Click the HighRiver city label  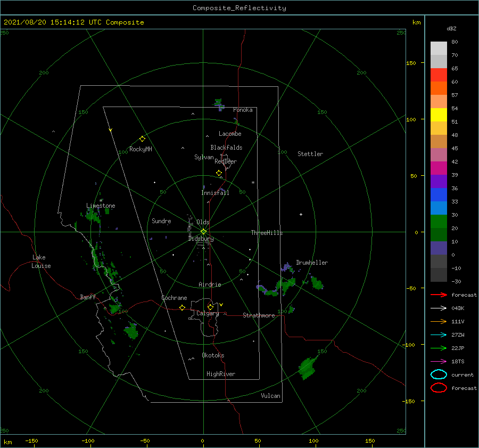pyautogui.click(x=221, y=374)
